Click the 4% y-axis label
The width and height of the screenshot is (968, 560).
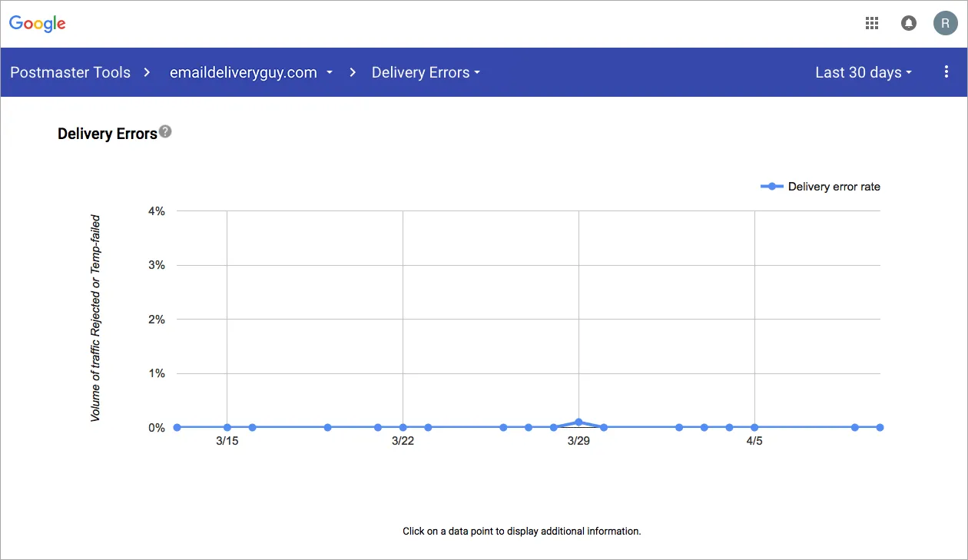point(156,211)
